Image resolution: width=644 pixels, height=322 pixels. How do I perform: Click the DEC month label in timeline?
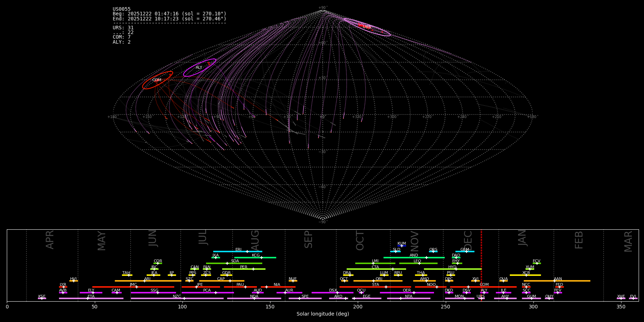(468, 240)
